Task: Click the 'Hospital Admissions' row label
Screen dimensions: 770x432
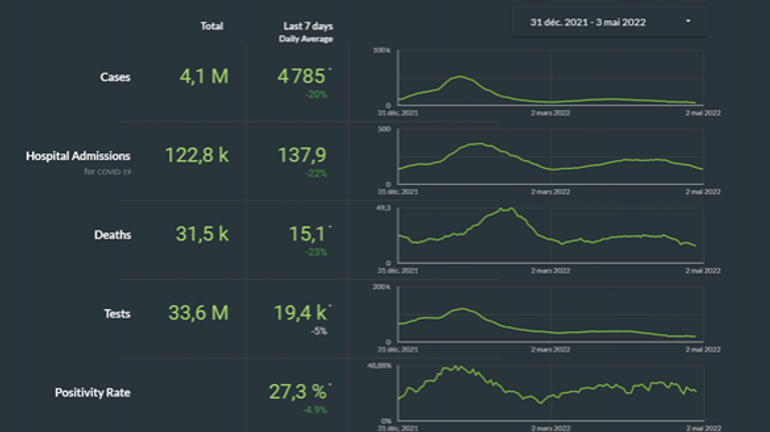Action: tap(78, 156)
